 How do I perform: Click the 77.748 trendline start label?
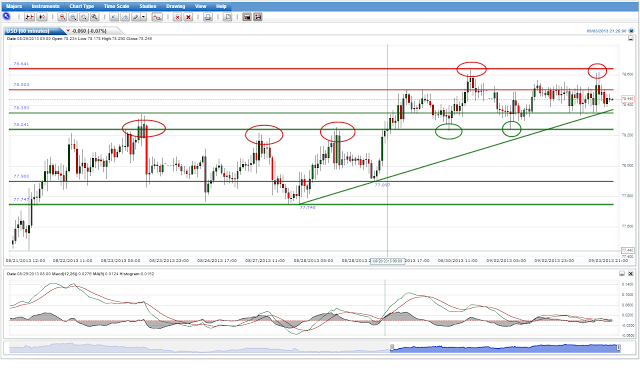[308, 208]
